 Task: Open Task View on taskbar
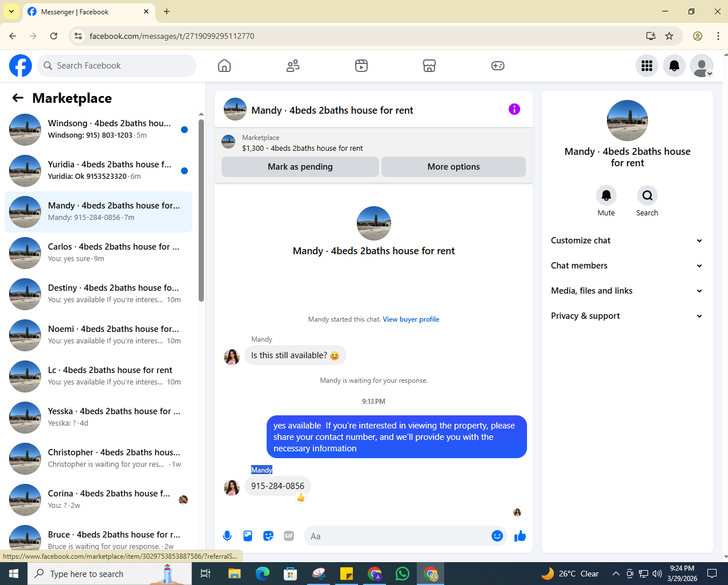tap(206, 574)
